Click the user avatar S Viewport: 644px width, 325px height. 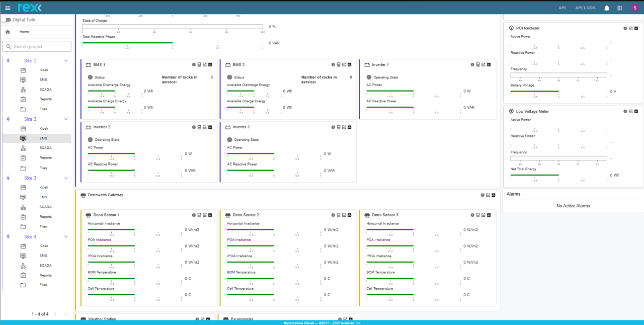(634, 8)
